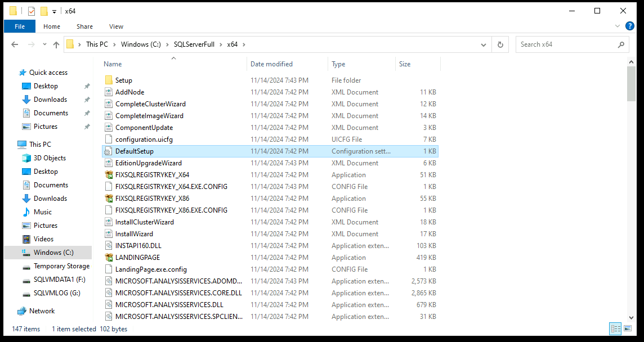The width and height of the screenshot is (644, 342).
Task: Select DefaultSetup configuration file icon
Action: (x=109, y=151)
